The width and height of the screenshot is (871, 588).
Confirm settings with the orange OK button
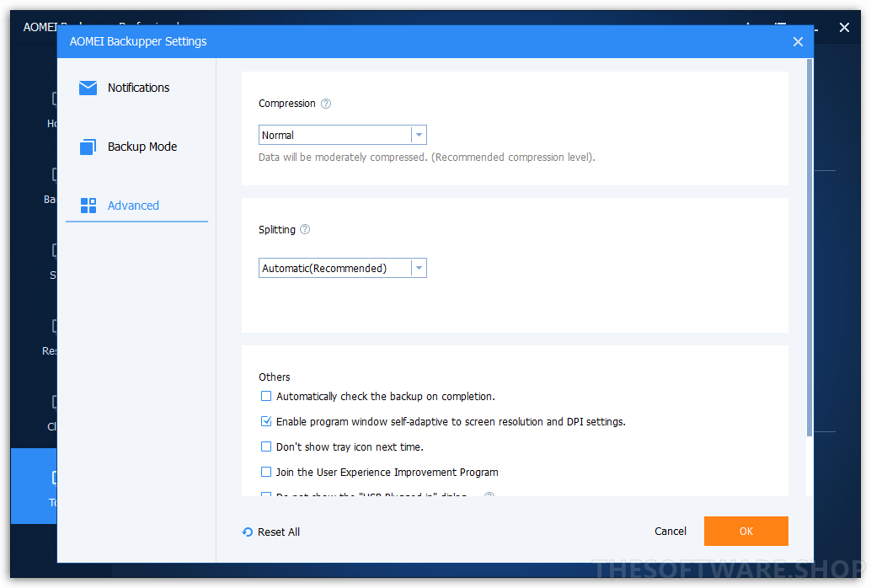(745, 532)
